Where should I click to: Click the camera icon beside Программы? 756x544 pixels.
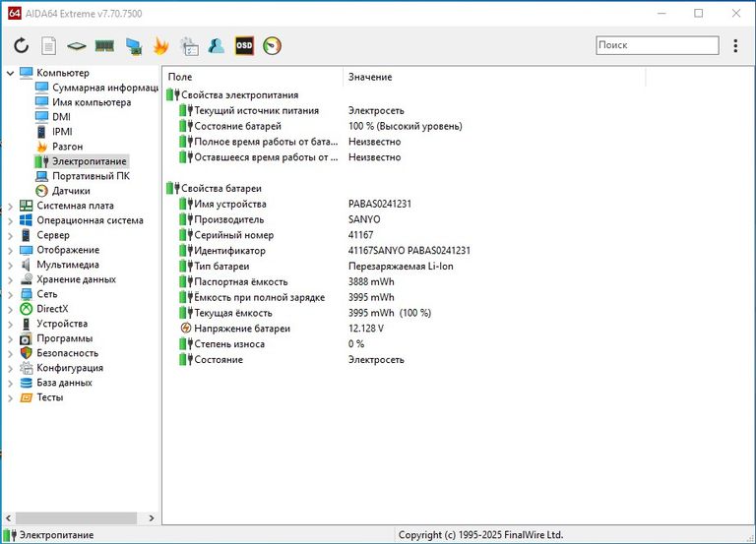coord(26,338)
